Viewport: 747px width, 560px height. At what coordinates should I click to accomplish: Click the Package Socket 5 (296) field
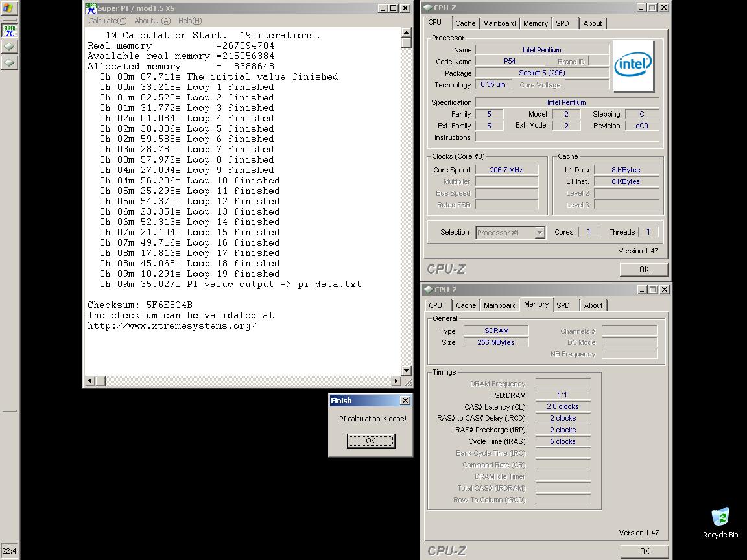(542, 73)
